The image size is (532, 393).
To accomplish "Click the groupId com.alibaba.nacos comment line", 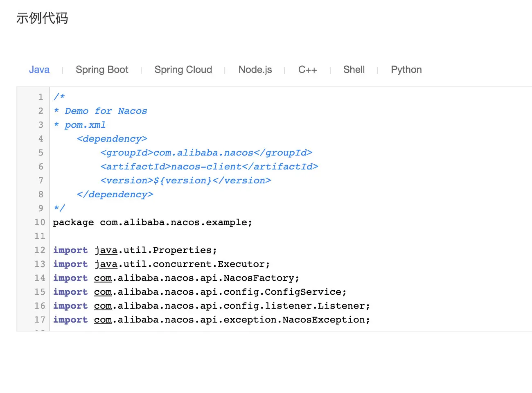I will [x=206, y=153].
